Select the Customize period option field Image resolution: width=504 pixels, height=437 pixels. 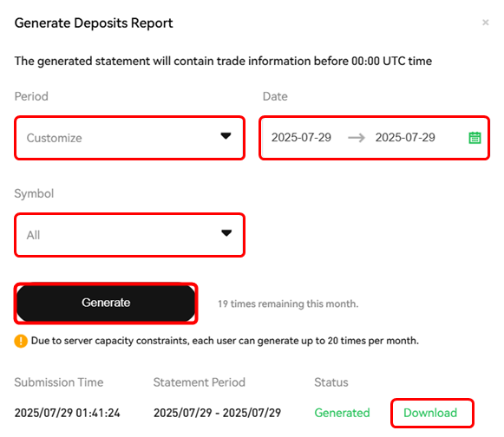pyautogui.click(x=129, y=138)
